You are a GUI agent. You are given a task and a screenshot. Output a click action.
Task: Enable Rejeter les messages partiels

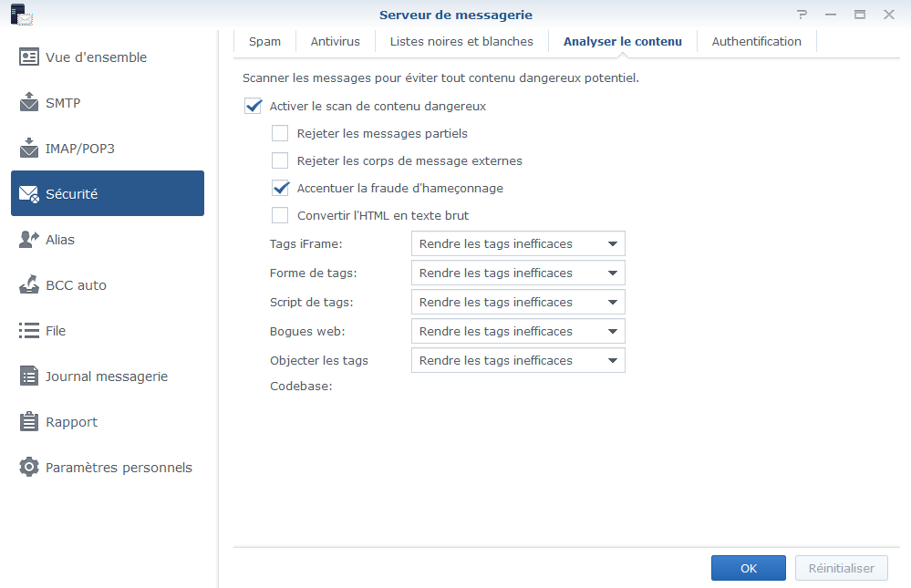pyautogui.click(x=281, y=134)
